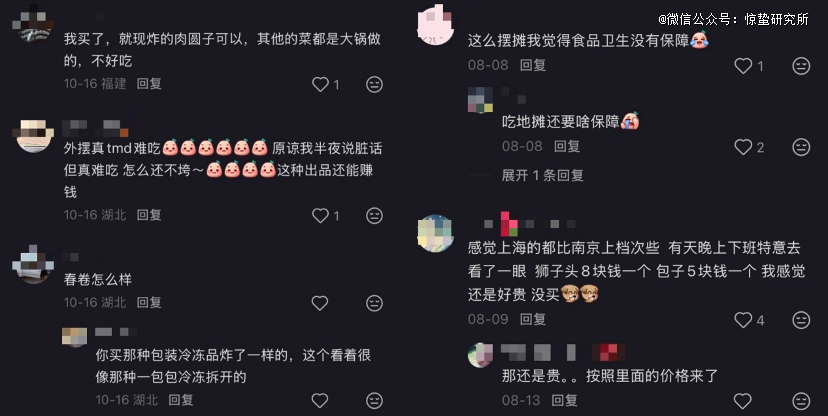Reply to the 08-09 上海 南京 comment
This screenshot has width=828, height=416.
(x=532, y=319)
